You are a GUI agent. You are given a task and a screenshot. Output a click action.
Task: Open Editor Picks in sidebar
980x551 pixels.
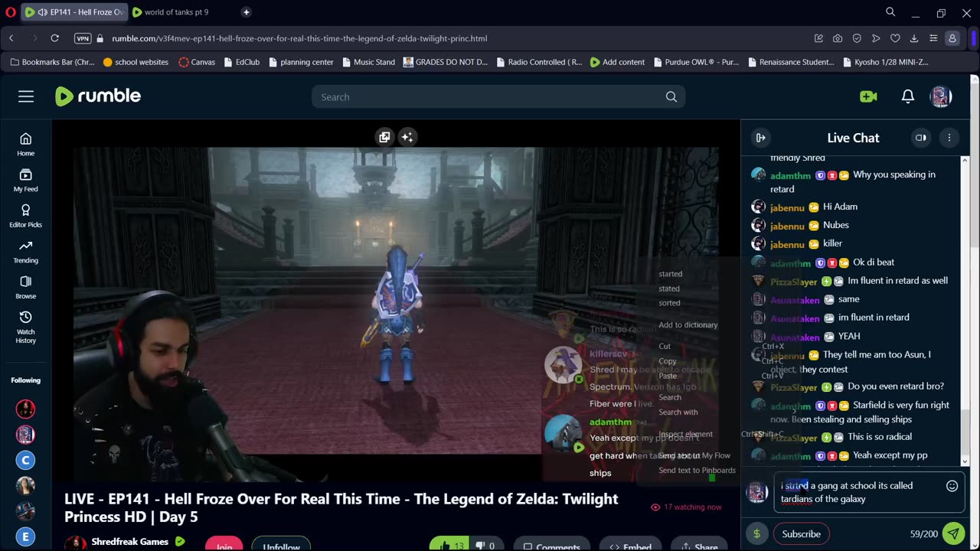point(25,215)
